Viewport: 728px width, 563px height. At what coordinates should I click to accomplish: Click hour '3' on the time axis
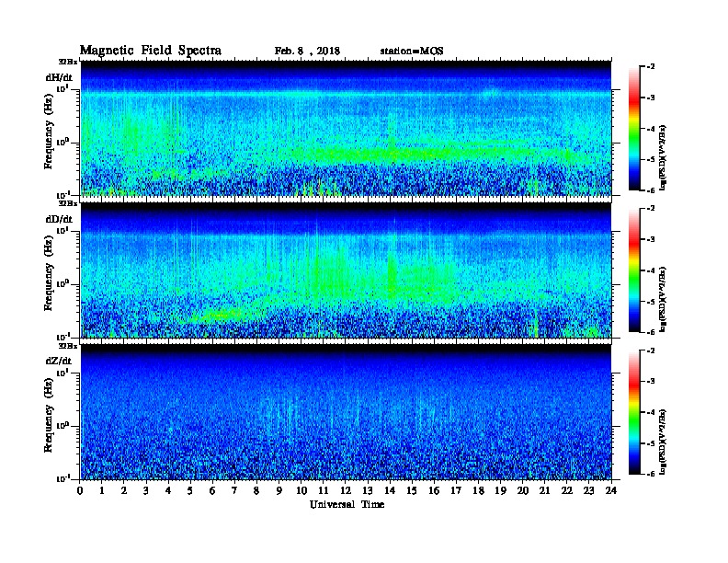pos(146,491)
